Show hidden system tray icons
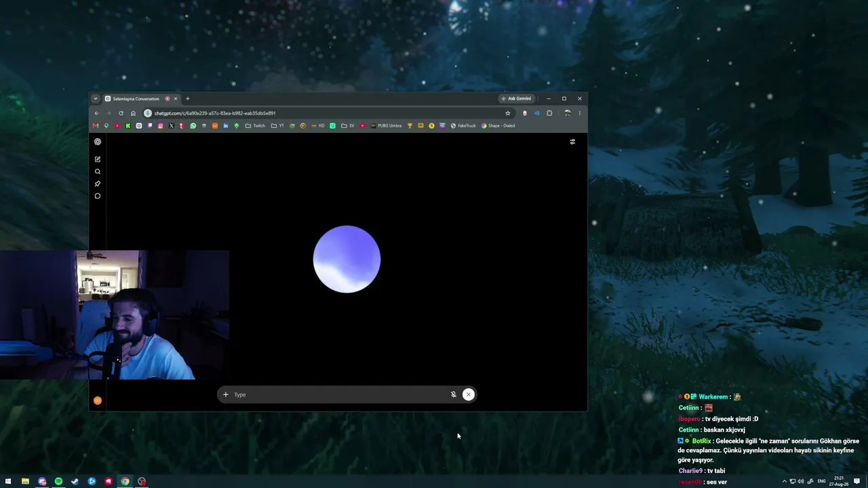Image resolution: width=868 pixels, height=488 pixels. click(785, 482)
